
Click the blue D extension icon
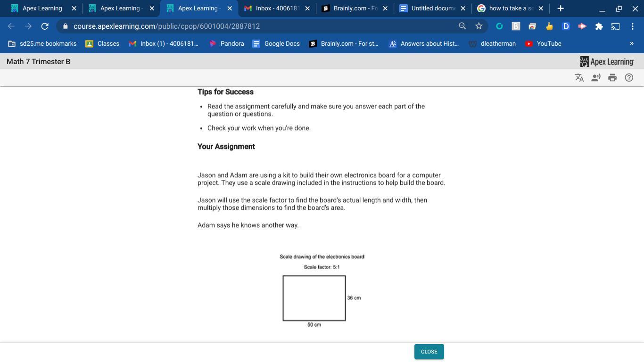pos(566,26)
